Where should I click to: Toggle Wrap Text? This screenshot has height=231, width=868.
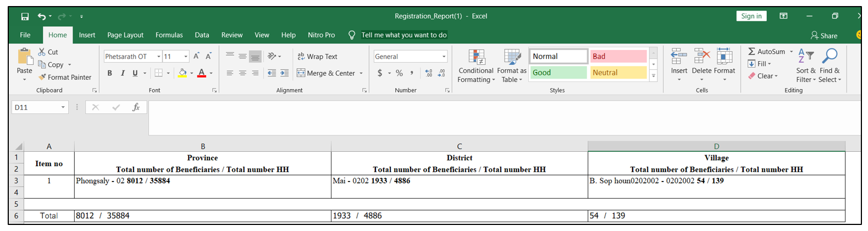317,57
